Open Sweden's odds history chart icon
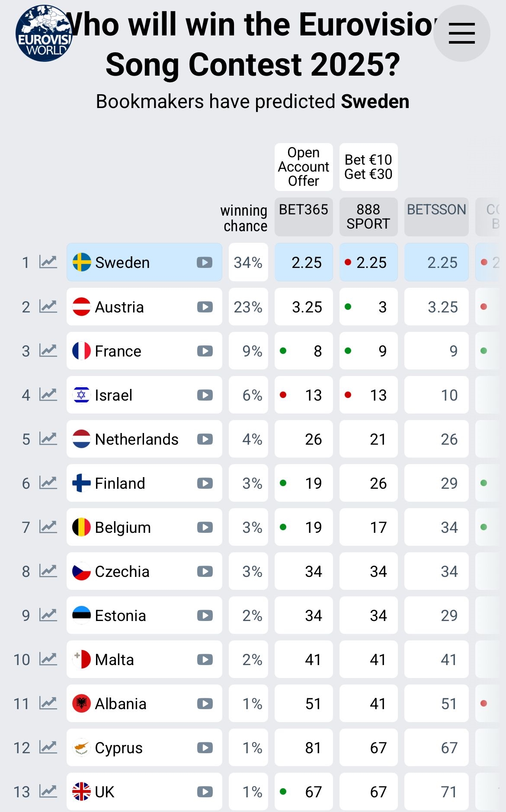This screenshot has width=506, height=812. pyautogui.click(x=48, y=262)
